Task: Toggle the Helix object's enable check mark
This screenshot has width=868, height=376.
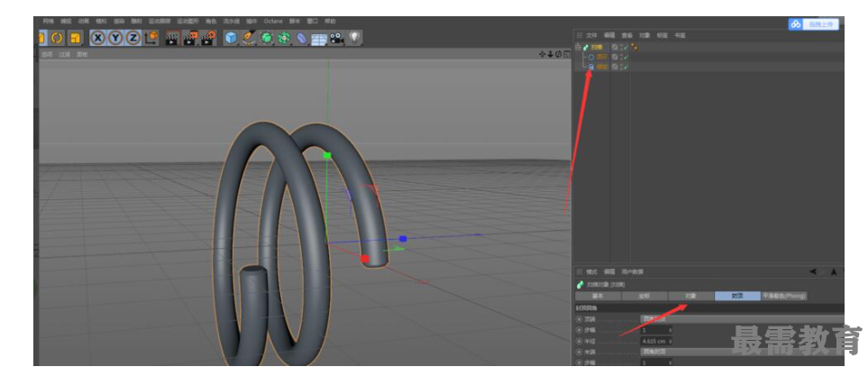Action: (626, 67)
